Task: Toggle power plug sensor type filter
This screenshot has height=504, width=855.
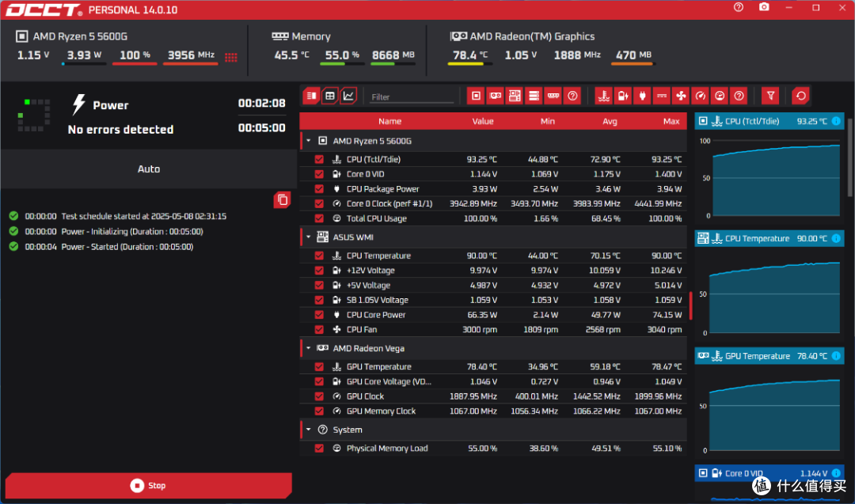Action: tap(642, 96)
